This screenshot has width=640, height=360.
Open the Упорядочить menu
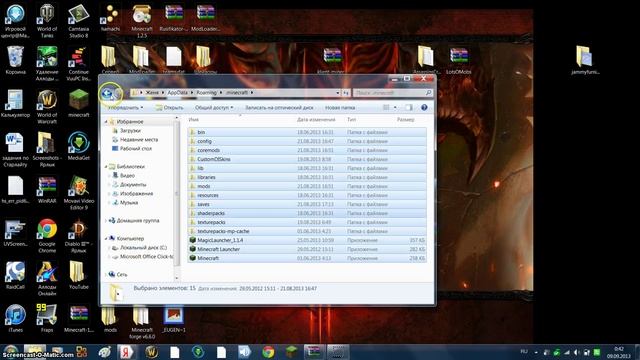(126, 107)
